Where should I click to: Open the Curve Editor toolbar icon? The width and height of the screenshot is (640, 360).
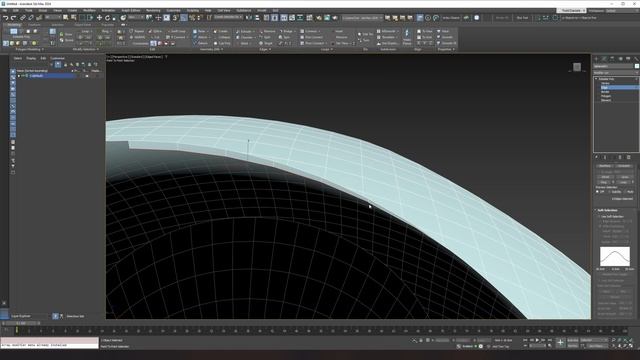pos(292,18)
